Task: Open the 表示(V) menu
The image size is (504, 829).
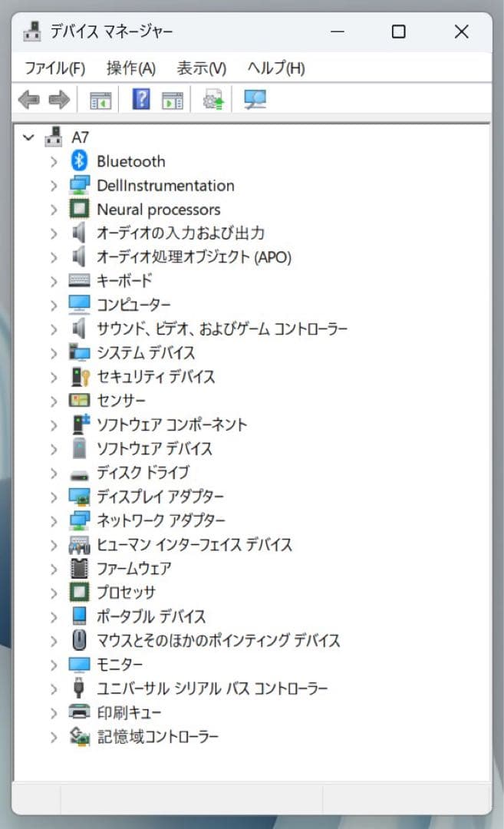Action: pyautogui.click(x=201, y=68)
